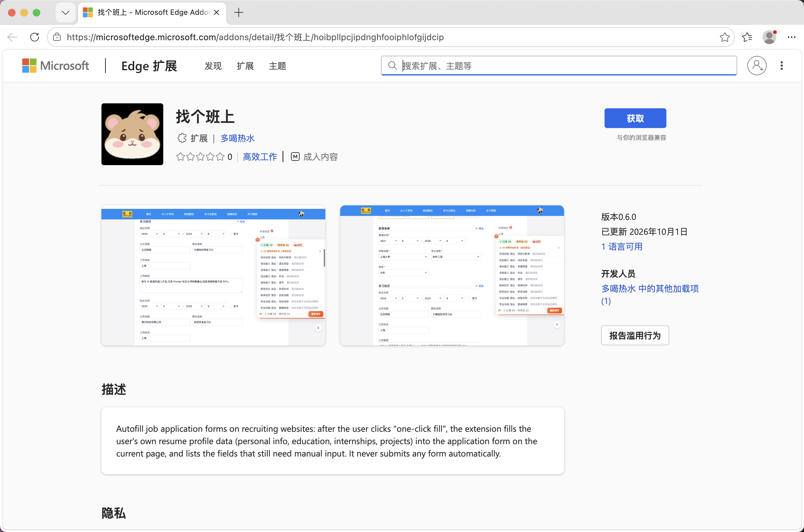The image size is (804, 532).
Task: Open the add-ons page vertical dots menu
Action: (x=782, y=66)
